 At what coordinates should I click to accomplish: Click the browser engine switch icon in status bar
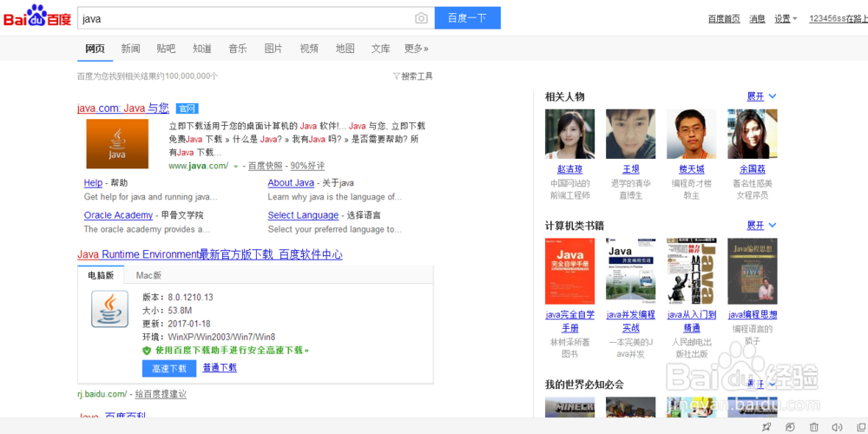[x=790, y=427]
